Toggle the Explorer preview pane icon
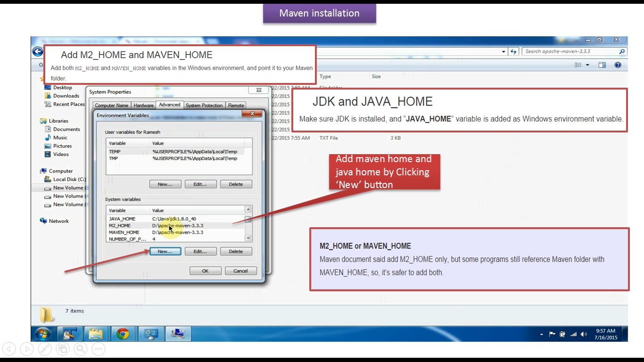Image resolution: width=644 pixels, height=362 pixels. tap(602, 65)
